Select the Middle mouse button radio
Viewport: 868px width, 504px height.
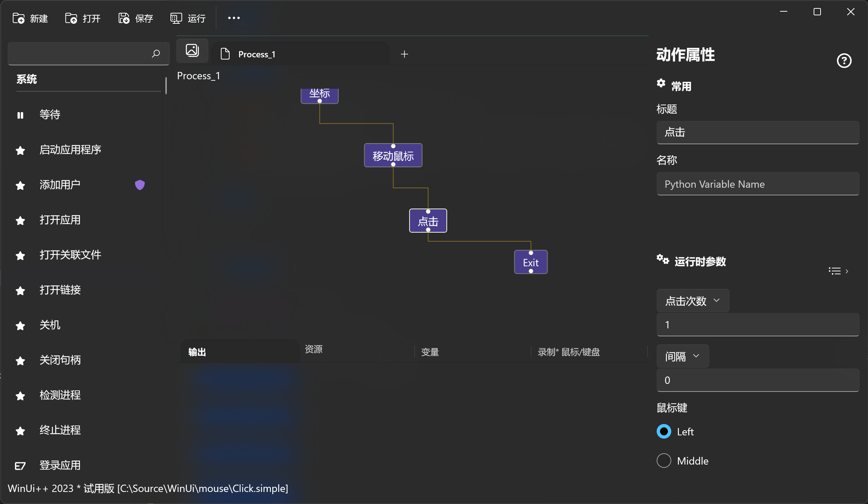[664, 461]
